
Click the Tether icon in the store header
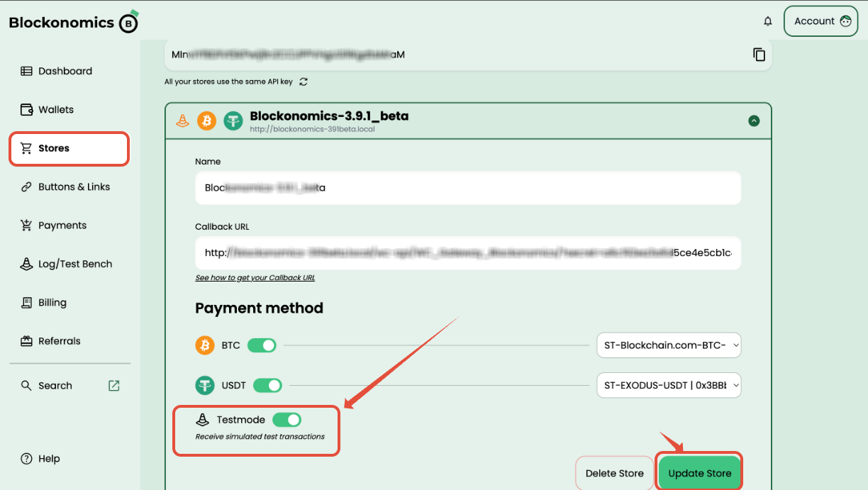pos(233,121)
